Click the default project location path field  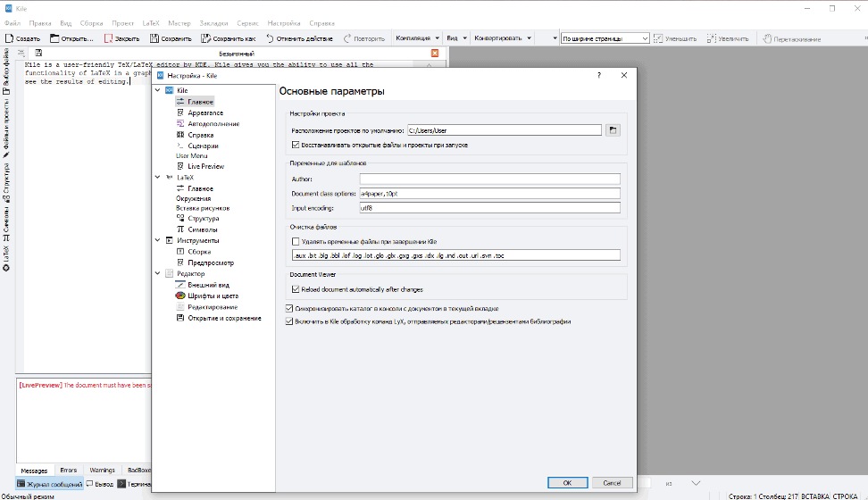505,130
